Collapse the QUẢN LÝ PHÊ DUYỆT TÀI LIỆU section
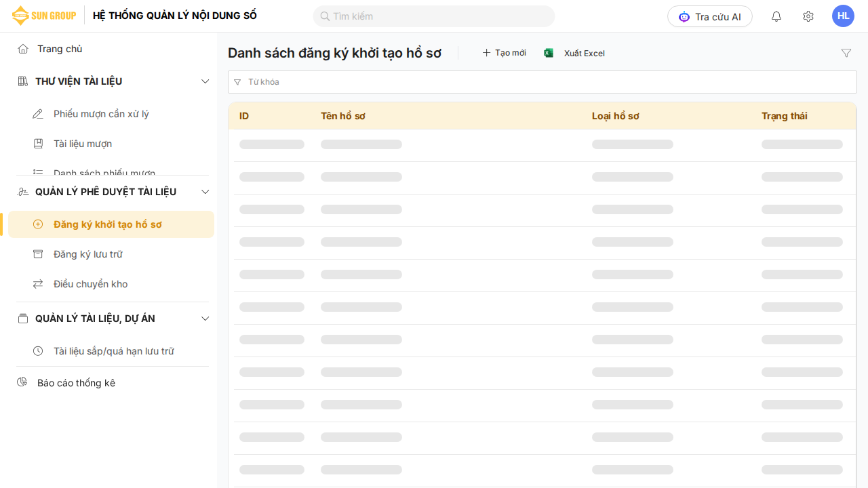Screen dimensions: 868x488 pyautogui.click(x=205, y=192)
